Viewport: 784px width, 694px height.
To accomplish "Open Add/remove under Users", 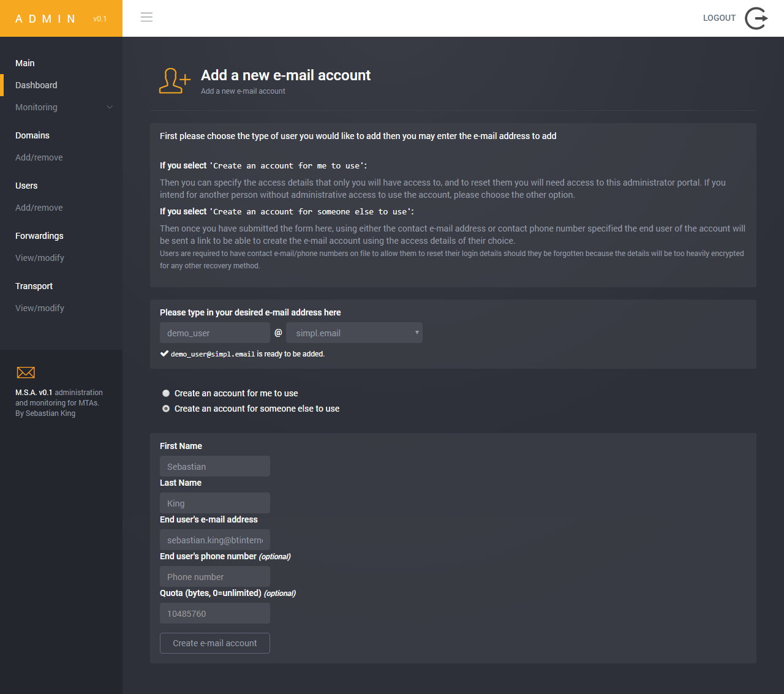I will 39,208.
